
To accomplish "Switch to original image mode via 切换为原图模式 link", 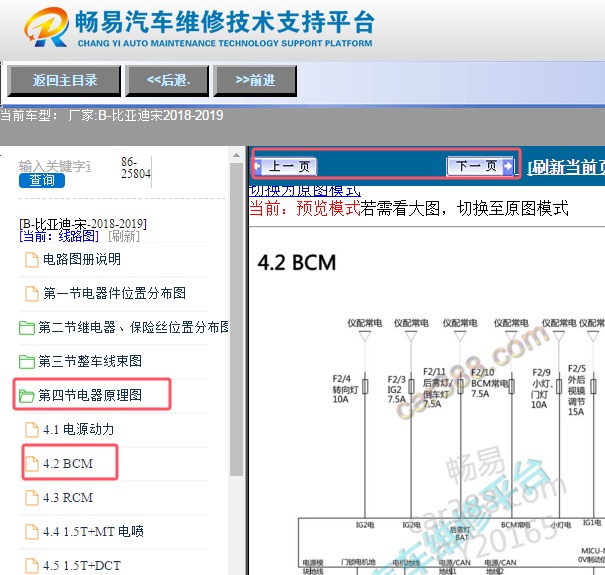I will [305, 191].
